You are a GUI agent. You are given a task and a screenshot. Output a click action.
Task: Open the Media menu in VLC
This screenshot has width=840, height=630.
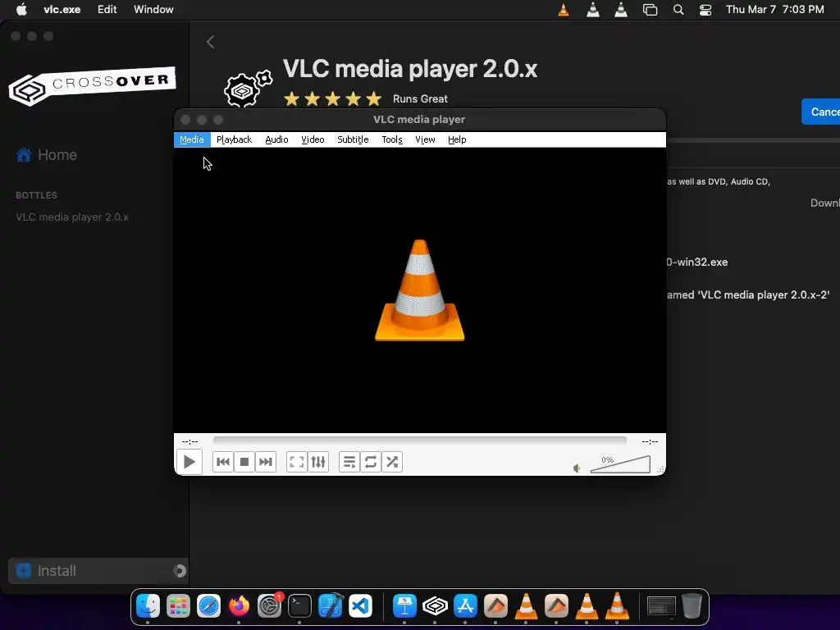192,139
